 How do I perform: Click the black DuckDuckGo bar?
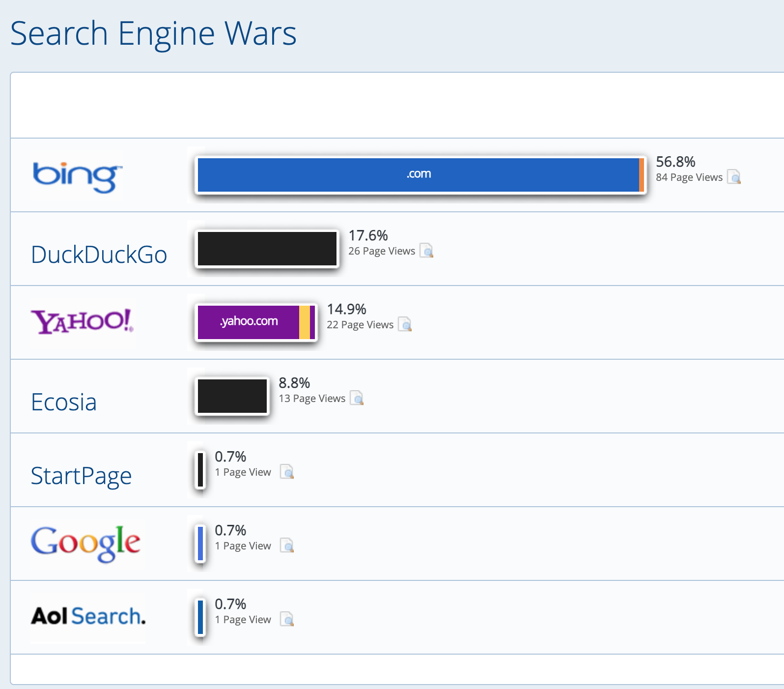[x=267, y=248]
